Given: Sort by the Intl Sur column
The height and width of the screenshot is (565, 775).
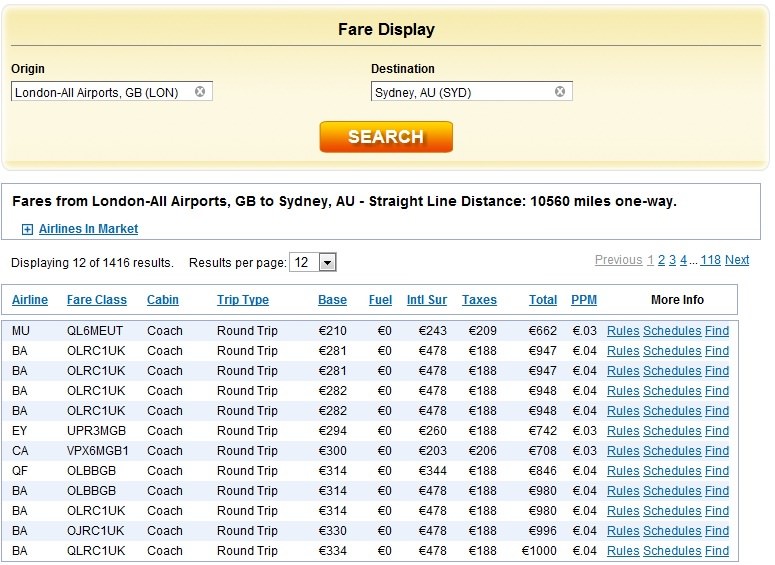Looking at the screenshot, I should [x=427, y=300].
